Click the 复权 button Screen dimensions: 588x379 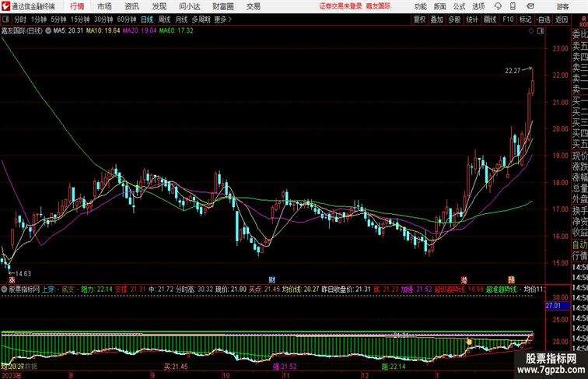pos(420,19)
